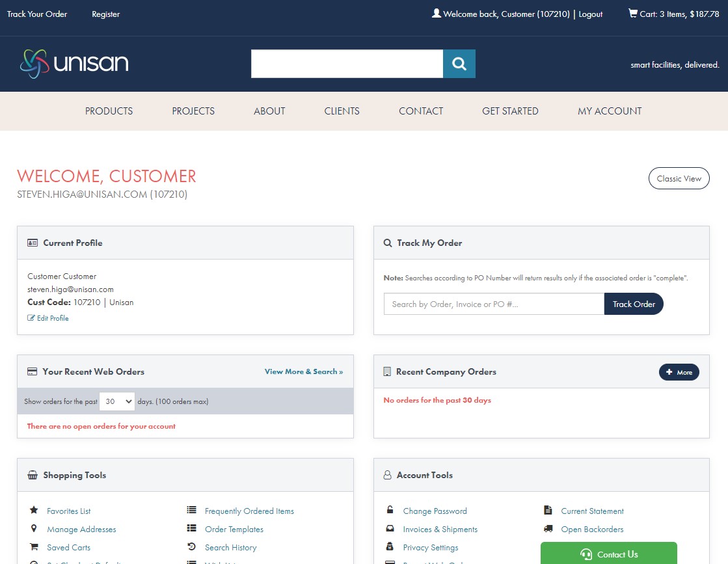This screenshot has width=728, height=564.
Task: Open the shopping cart icon in header
Action: pyautogui.click(x=632, y=14)
